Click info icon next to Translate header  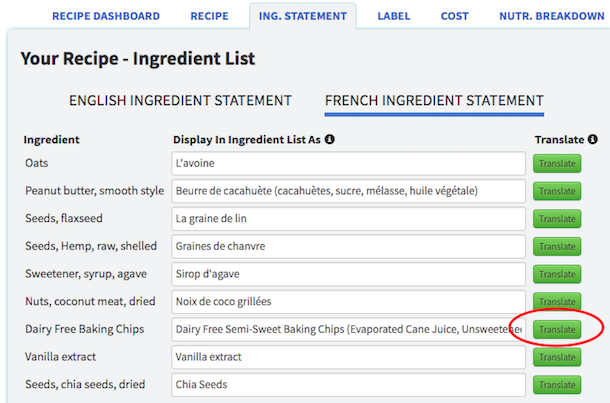pos(594,140)
